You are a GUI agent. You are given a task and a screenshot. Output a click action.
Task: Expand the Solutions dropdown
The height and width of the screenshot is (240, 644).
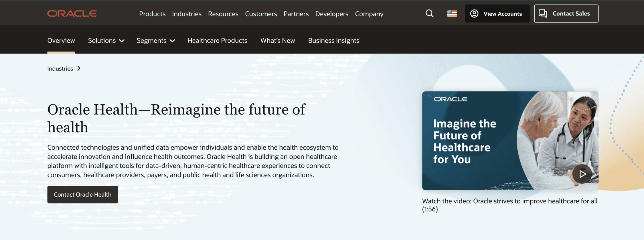pyautogui.click(x=106, y=41)
